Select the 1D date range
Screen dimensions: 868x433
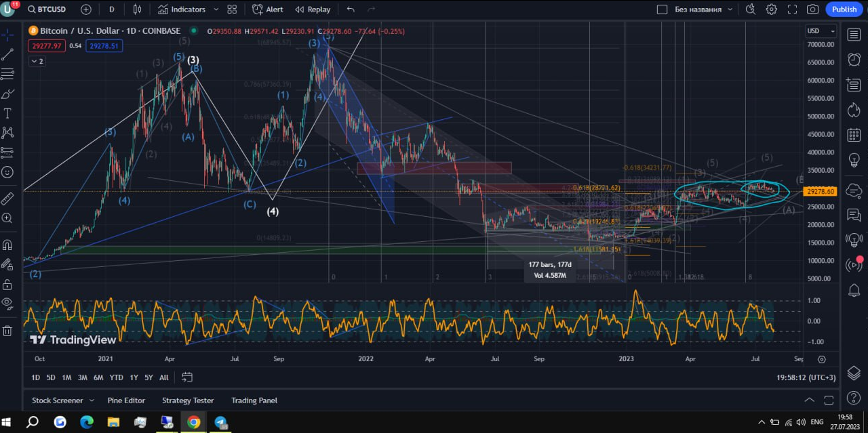click(36, 377)
